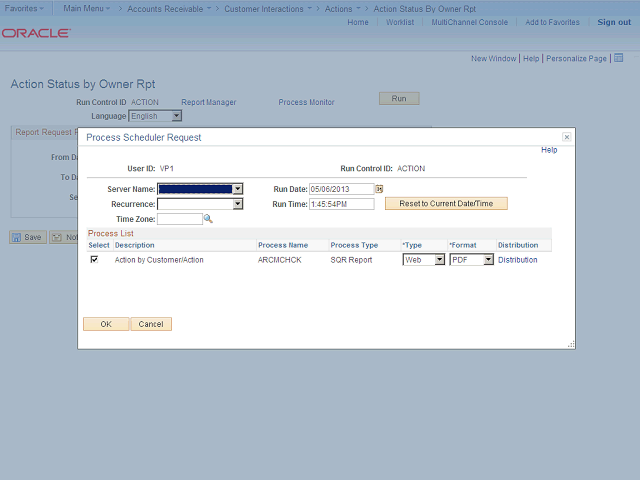This screenshot has height=480, width=640.
Task: Click into the Time Zone field
Action: click(x=180, y=219)
